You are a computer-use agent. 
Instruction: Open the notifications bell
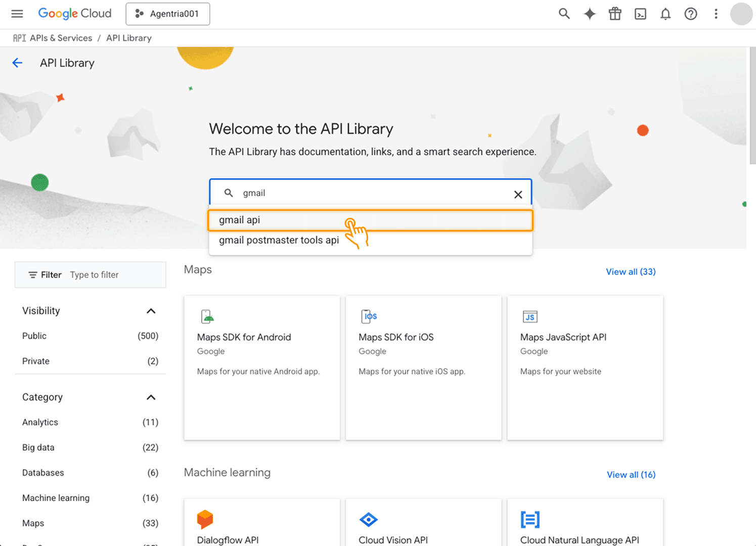[665, 14]
